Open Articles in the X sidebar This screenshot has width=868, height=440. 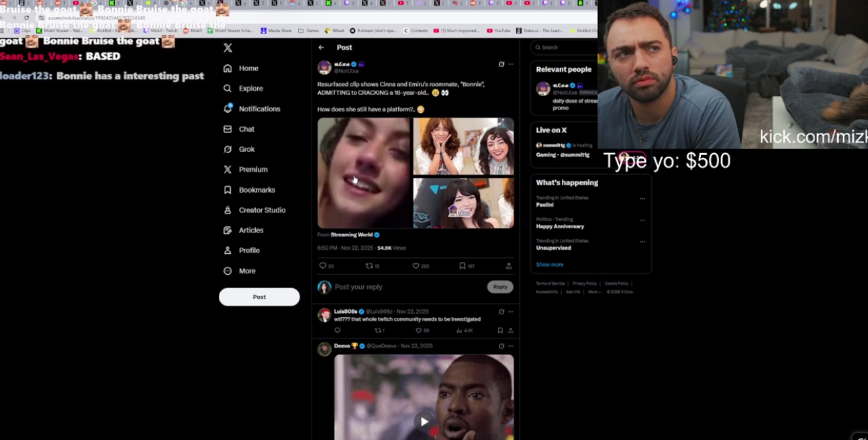[x=244, y=230]
